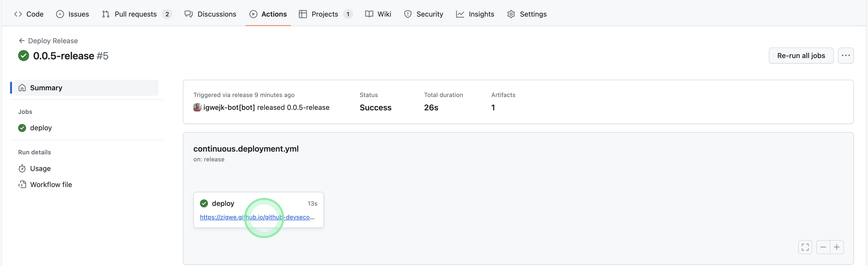Open the Code tab
This screenshot has width=868, height=266.
29,14
